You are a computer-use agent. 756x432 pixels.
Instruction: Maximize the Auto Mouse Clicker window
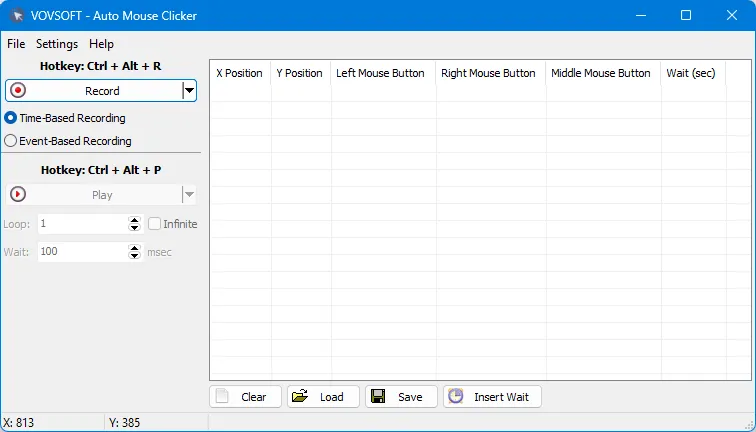click(686, 15)
